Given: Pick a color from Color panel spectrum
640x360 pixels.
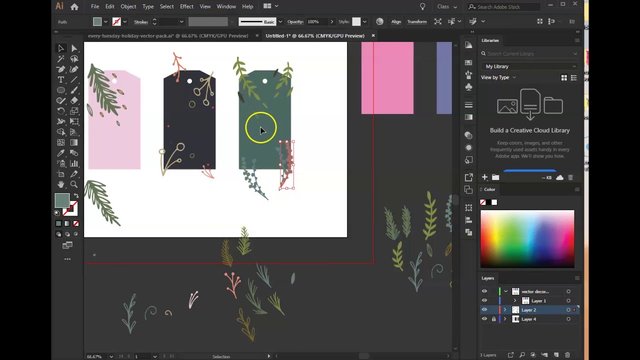Looking at the screenshot, I should point(527,239).
